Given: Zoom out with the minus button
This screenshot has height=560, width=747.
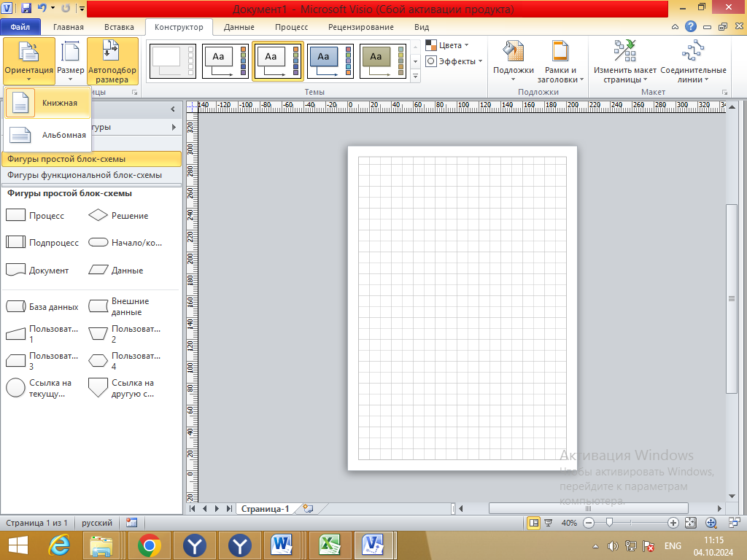Looking at the screenshot, I should click(x=589, y=523).
